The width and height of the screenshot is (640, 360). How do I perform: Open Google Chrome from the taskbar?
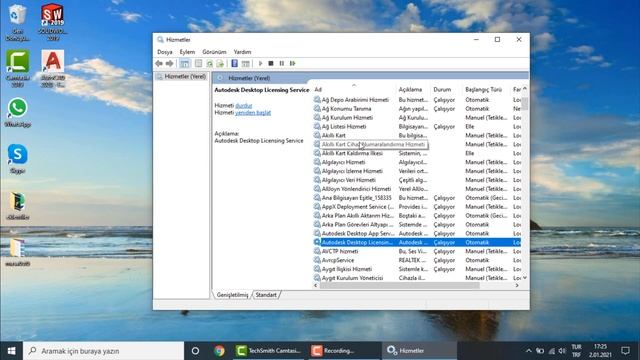[219, 351]
